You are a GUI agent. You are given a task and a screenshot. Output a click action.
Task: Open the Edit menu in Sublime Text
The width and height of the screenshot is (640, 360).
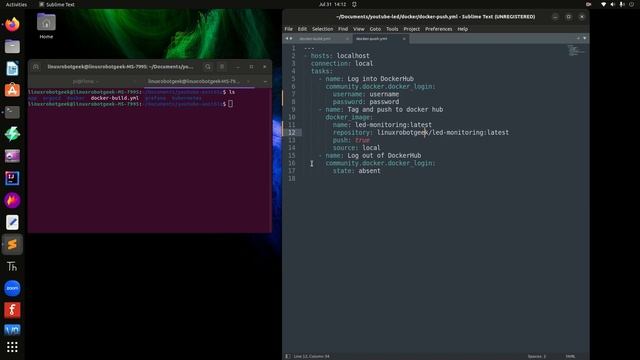click(302, 29)
